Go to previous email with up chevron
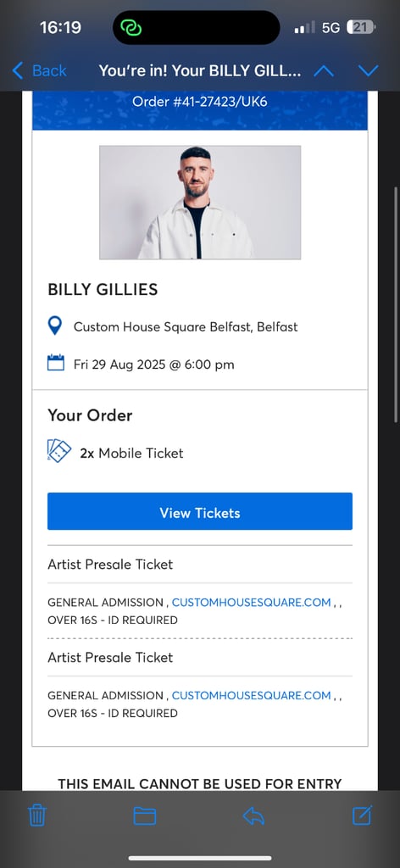This screenshot has width=400, height=868. pyautogui.click(x=324, y=71)
